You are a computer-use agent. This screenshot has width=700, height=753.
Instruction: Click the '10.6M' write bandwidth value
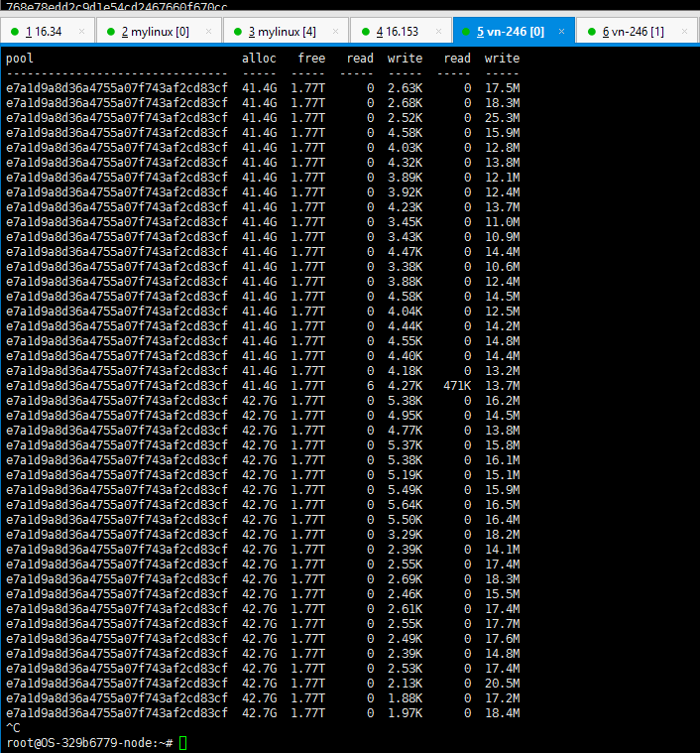503,267
